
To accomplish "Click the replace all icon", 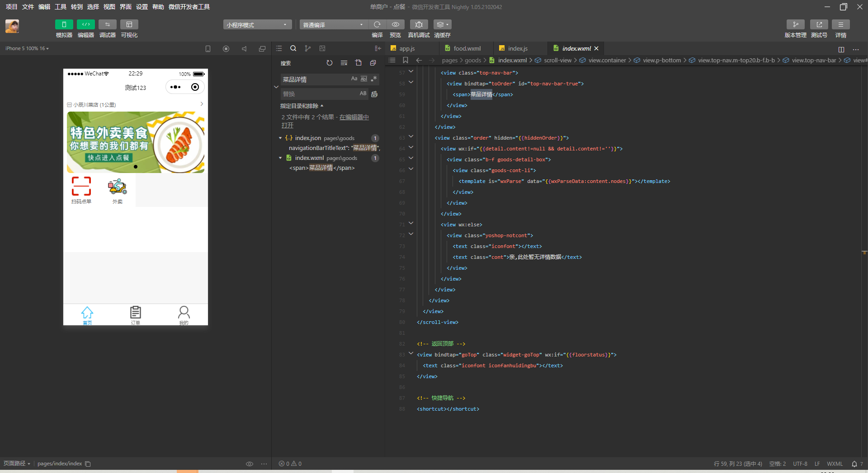I will 374,94.
